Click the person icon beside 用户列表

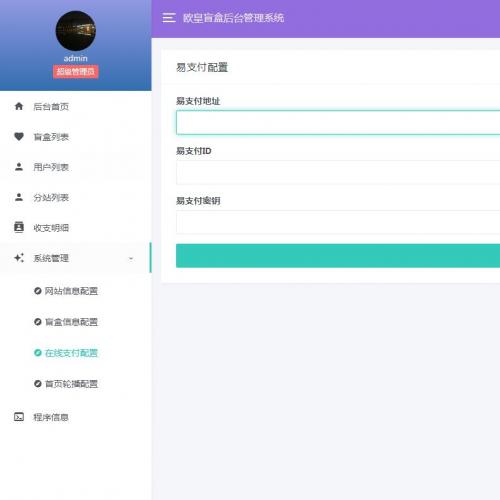coord(19,167)
